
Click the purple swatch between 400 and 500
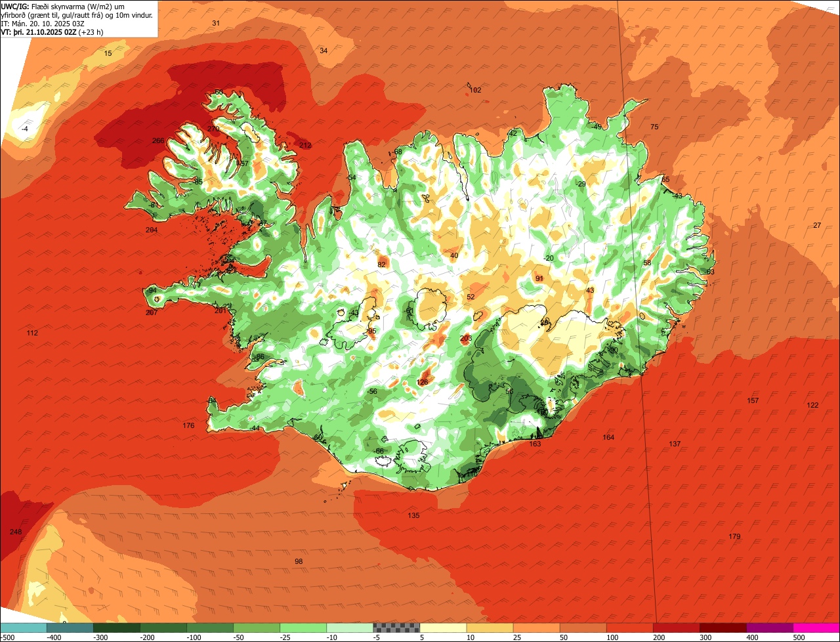point(769,628)
